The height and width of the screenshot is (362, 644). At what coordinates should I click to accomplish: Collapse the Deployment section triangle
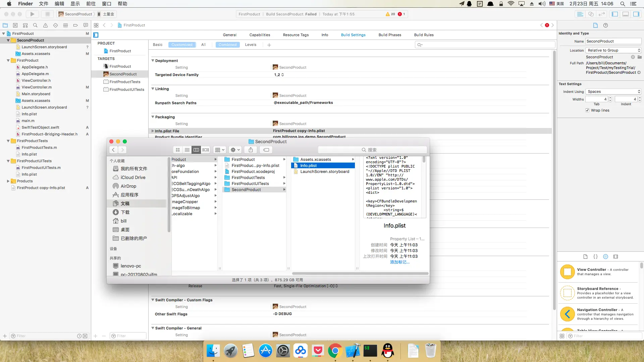pyautogui.click(x=153, y=61)
